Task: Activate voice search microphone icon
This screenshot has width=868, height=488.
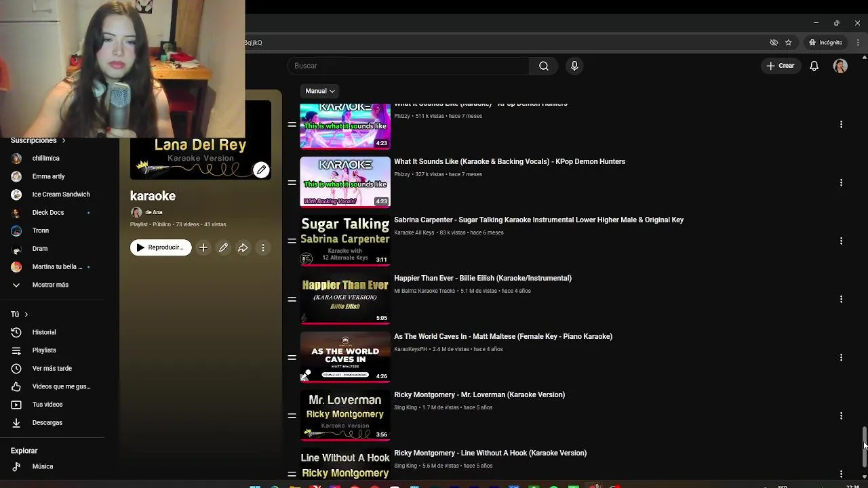Action: pos(574,66)
